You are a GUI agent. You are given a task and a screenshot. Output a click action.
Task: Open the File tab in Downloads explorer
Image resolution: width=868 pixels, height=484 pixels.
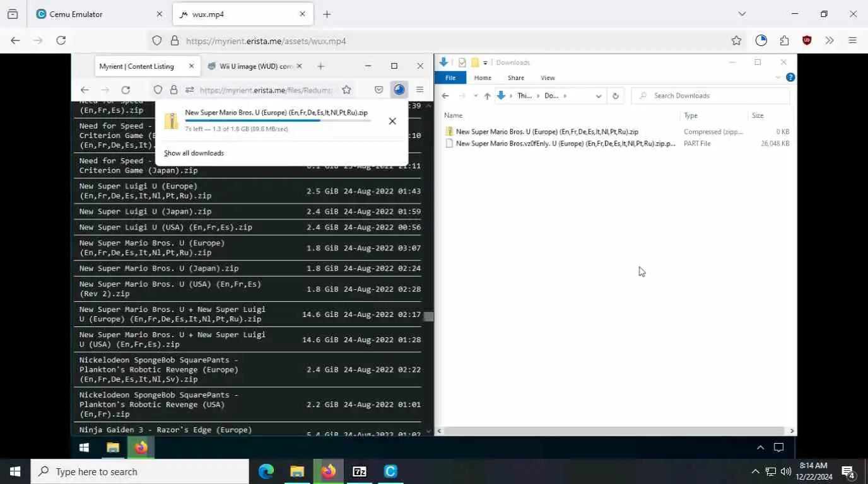point(450,78)
